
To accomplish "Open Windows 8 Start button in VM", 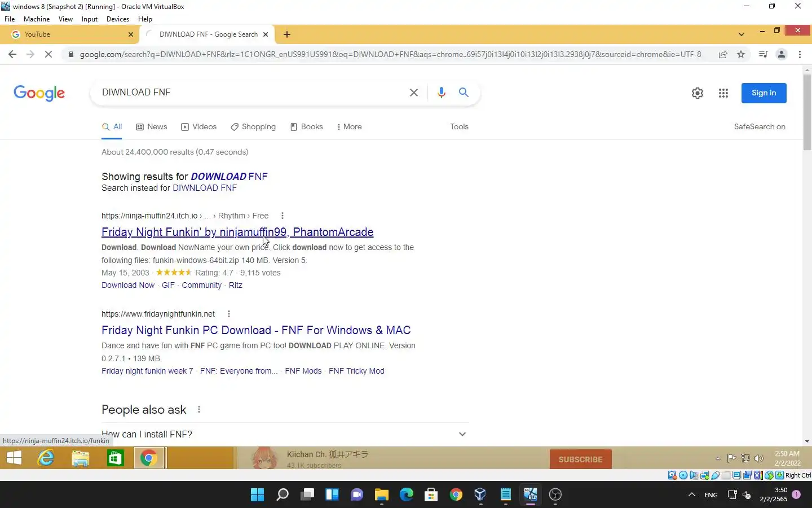I will click(14, 458).
